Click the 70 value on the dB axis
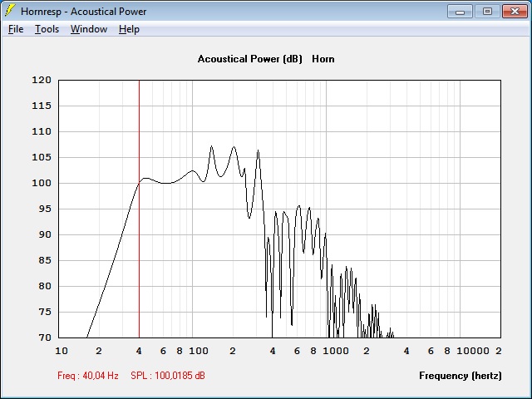Screen dimensions: 532x399 click(44, 337)
